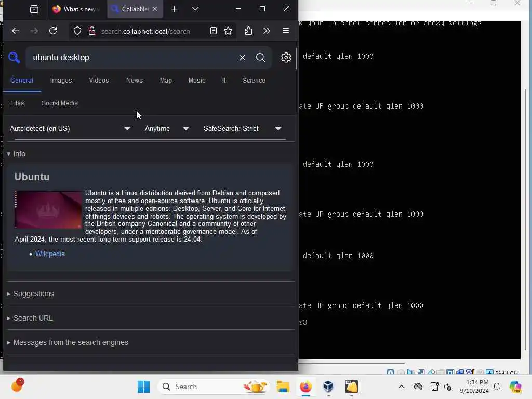532x399 pixels.
Task: Open the network status tray icon
Action: [x=434, y=387]
